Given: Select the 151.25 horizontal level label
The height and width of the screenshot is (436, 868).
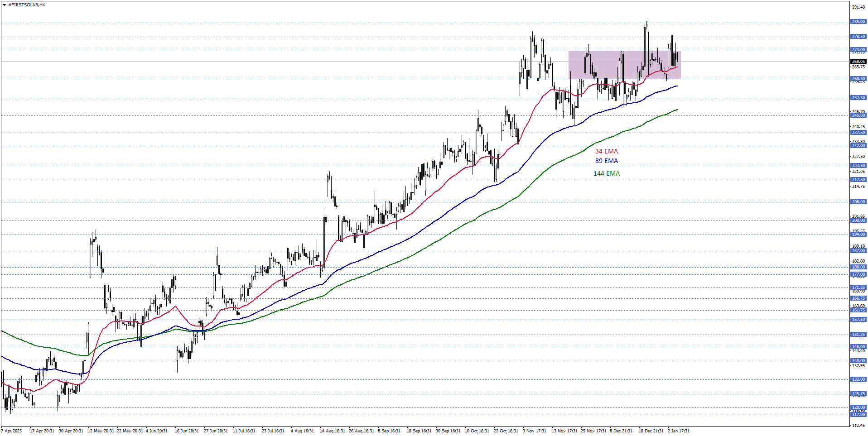Looking at the screenshot, I should click(x=858, y=335).
